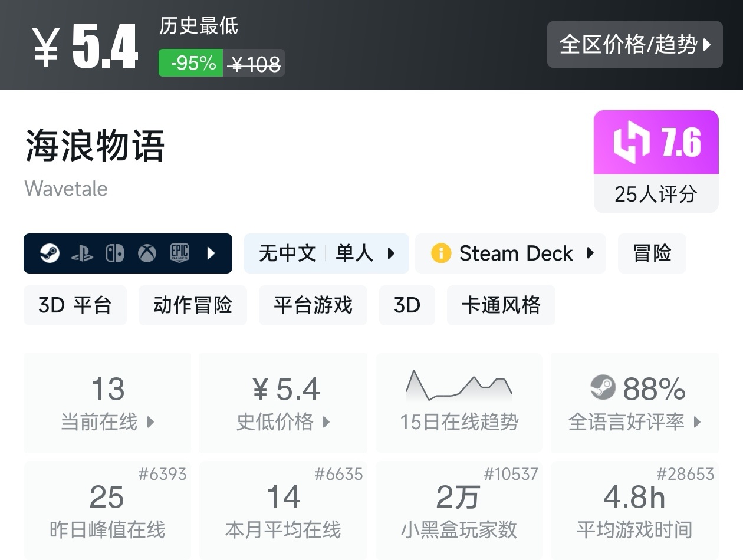This screenshot has width=743, height=560.
Task: Open the 15日在线趋势 chart
Action: click(459, 403)
